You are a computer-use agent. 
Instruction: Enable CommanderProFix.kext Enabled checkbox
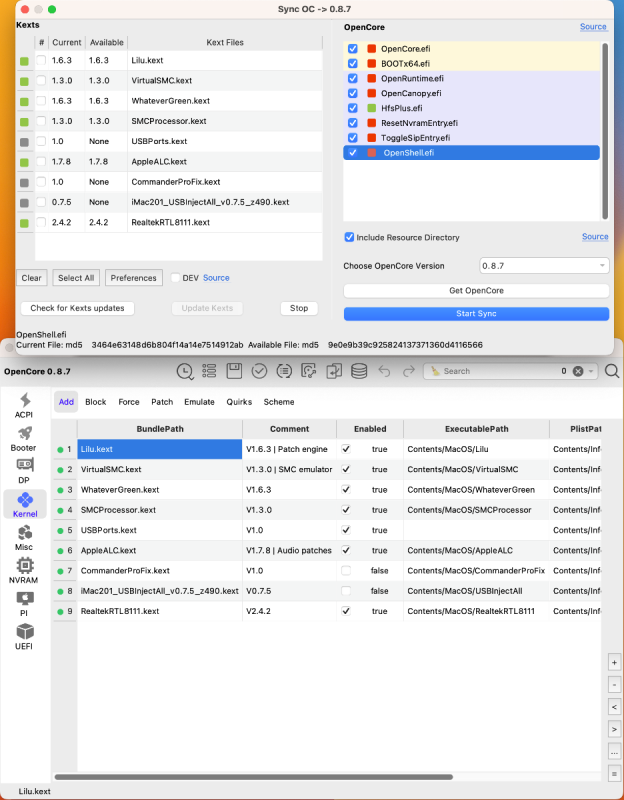click(346, 571)
